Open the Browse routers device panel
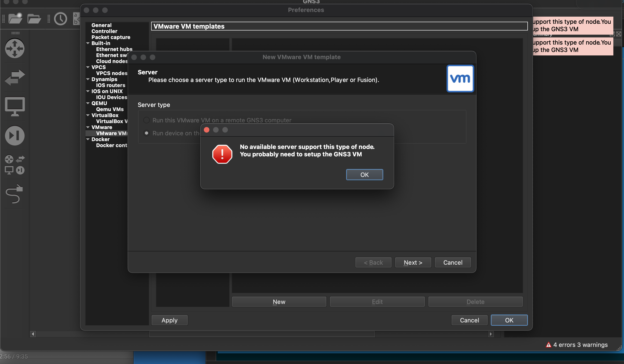This screenshot has height=364, width=624. tap(15, 49)
